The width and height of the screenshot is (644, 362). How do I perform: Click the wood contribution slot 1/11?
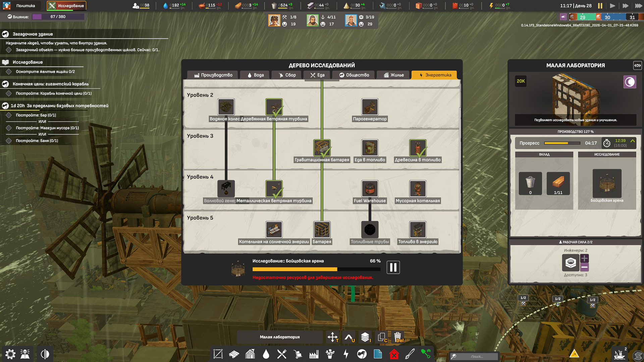click(558, 183)
